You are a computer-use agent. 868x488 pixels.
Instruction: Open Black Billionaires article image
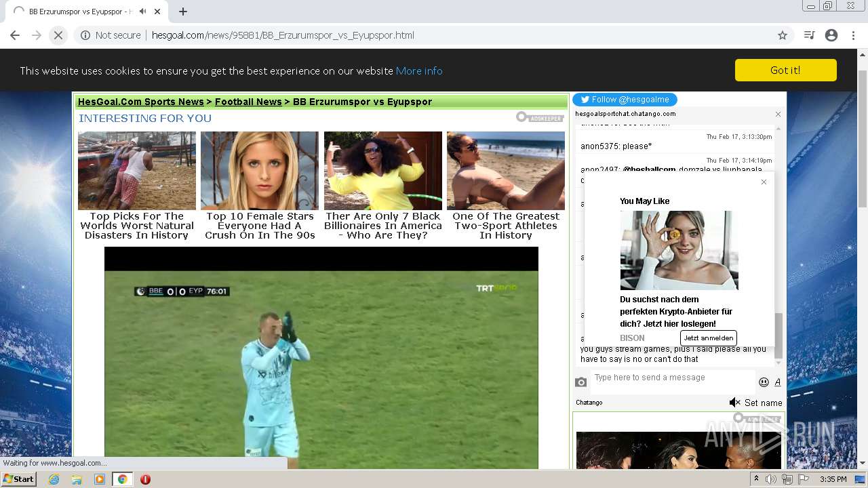(383, 171)
